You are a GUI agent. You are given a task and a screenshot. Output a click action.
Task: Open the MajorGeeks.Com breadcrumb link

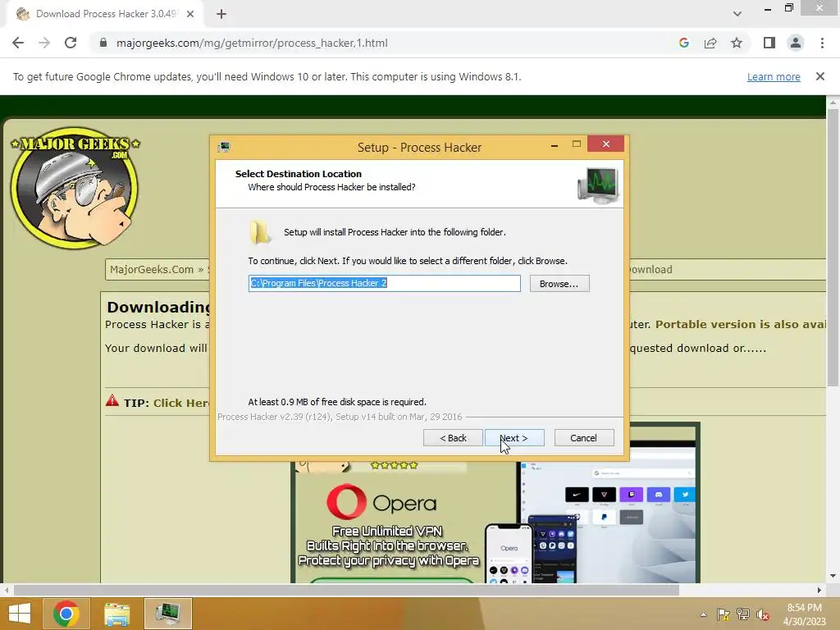(152, 269)
